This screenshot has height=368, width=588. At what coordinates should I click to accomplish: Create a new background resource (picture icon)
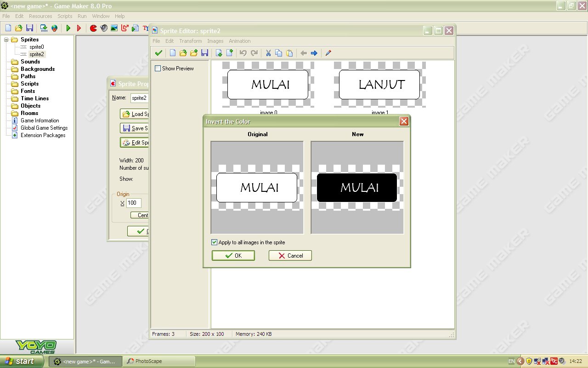tap(114, 28)
